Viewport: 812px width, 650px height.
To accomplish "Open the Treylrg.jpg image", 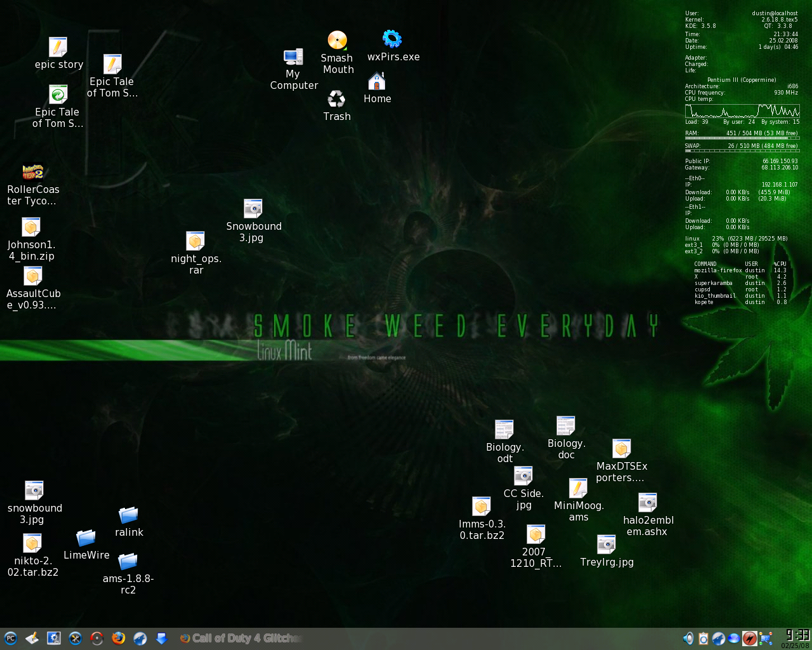I will 606,545.
